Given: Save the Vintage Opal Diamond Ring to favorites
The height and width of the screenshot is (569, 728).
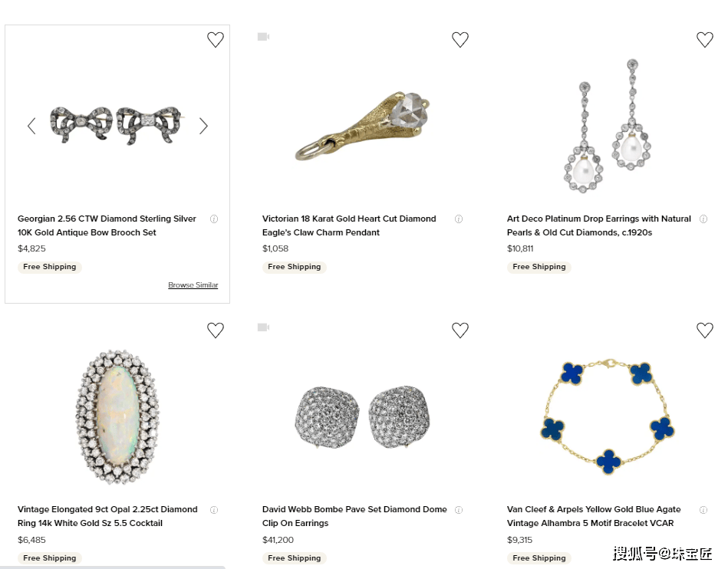Looking at the screenshot, I should [216, 331].
